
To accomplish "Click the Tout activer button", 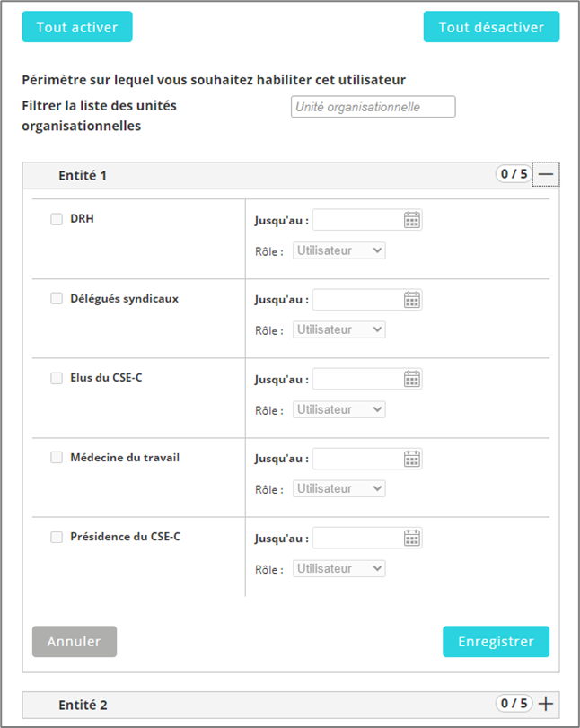I will click(x=77, y=27).
